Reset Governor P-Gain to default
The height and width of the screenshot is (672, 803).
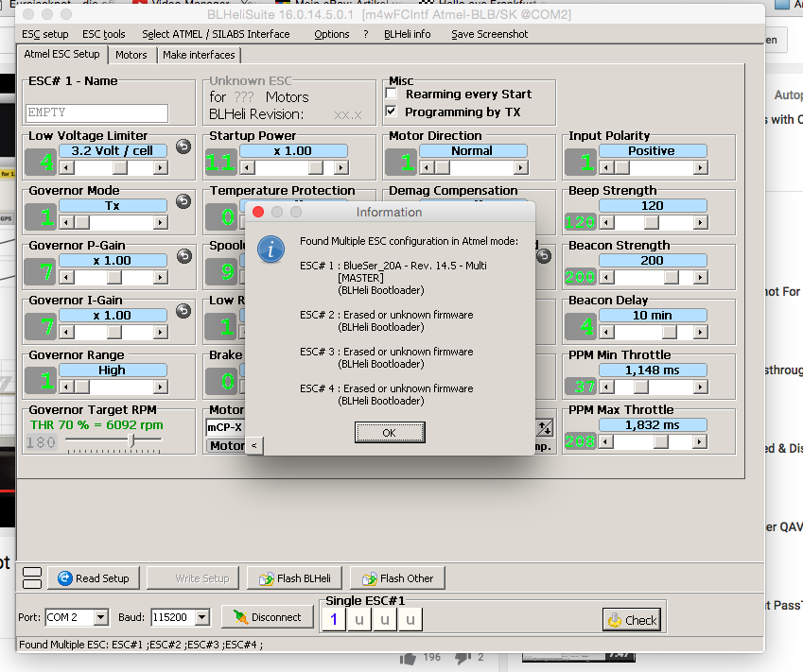(x=183, y=256)
